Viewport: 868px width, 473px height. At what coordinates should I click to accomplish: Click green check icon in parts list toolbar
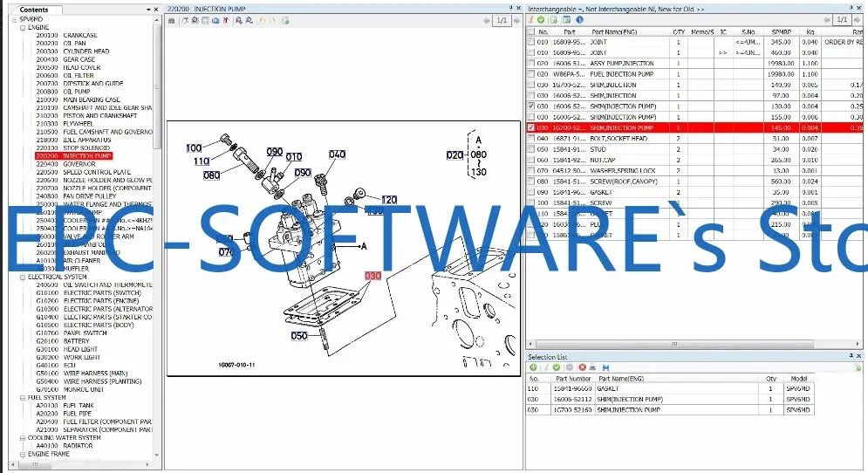tap(541, 20)
